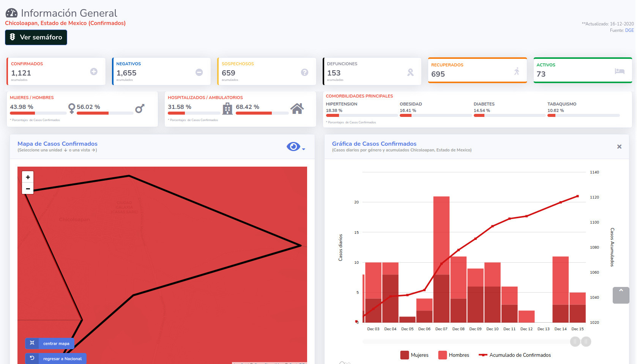Screen dimensions: 637x364
Task: Click the ACTIVOS value 73
Action: pos(541,74)
